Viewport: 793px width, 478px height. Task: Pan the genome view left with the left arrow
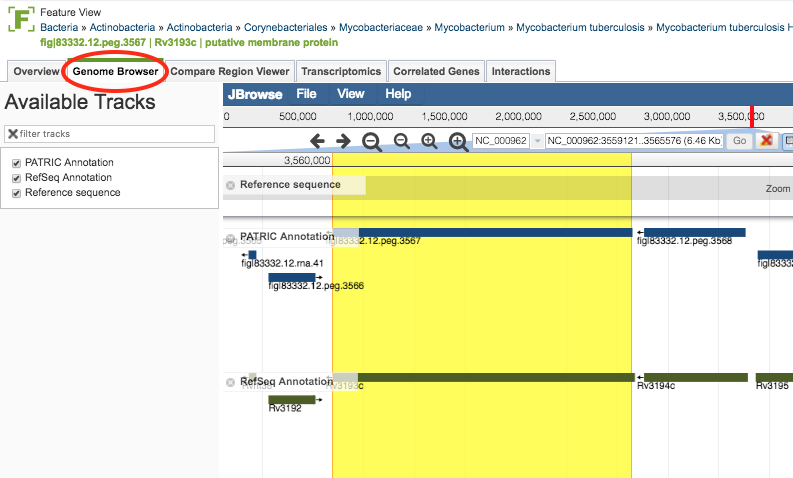pyautogui.click(x=317, y=141)
